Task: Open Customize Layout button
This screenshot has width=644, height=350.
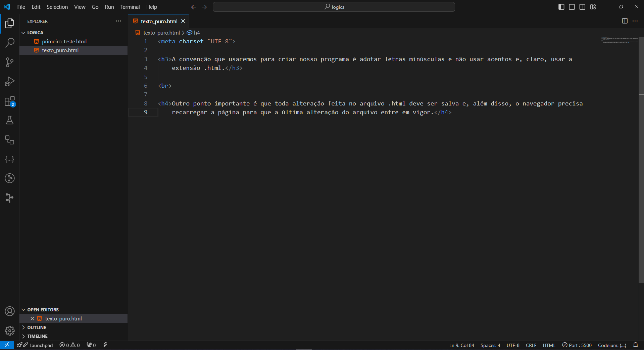Action: [x=593, y=7]
